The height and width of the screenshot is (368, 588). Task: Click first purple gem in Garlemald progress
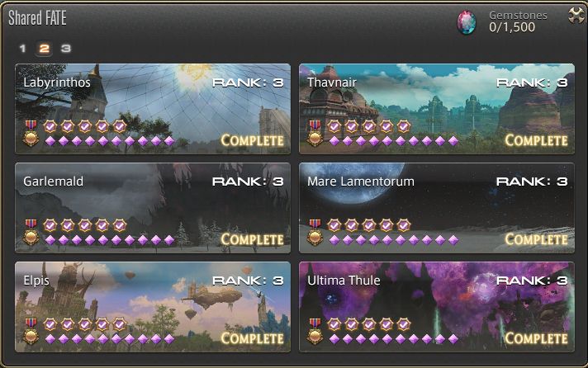tap(50, 240)
